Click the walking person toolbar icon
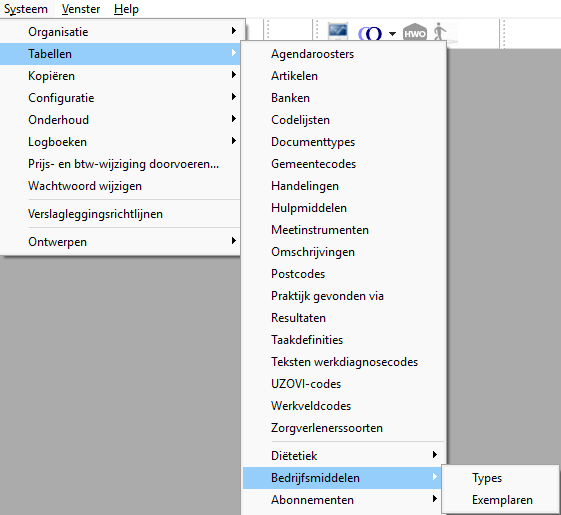 [x=439, y=31]
